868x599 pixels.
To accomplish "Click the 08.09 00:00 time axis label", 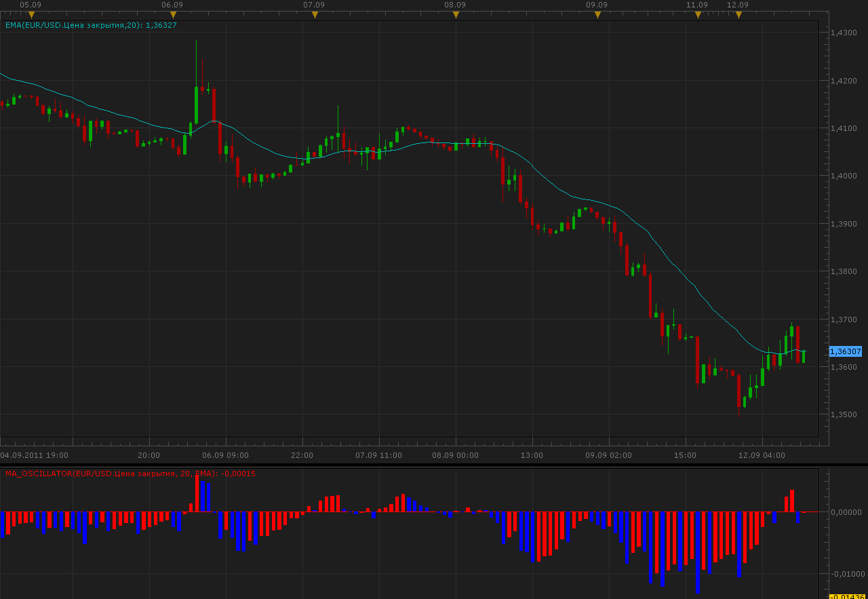I will (456, 455).
